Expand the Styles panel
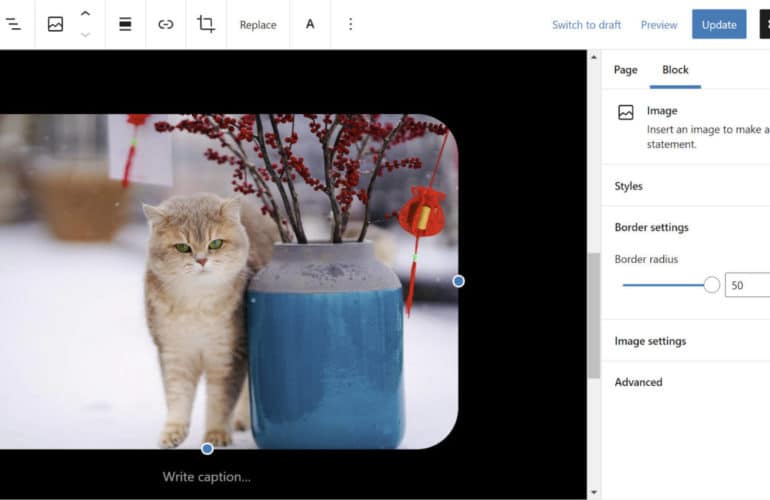 [x=686, y=186]
